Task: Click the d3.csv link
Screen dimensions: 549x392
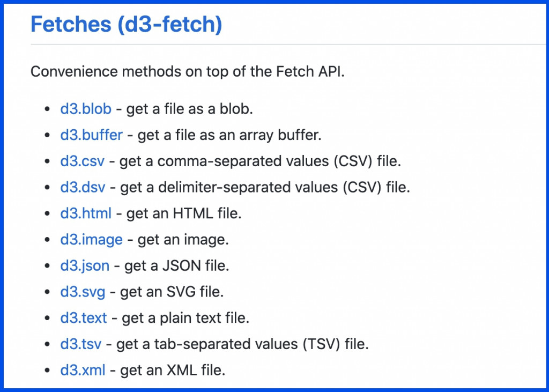Action: (82, 161)
